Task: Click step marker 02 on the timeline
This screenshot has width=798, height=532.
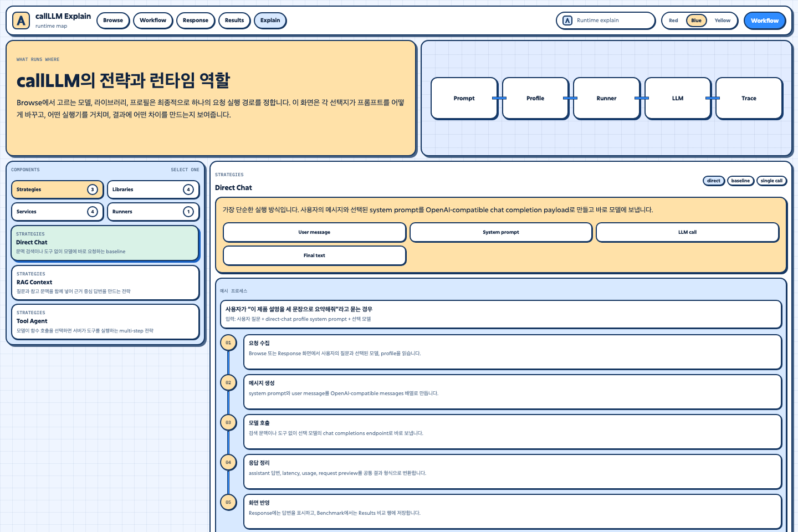Action: click(x=228, y=383)
